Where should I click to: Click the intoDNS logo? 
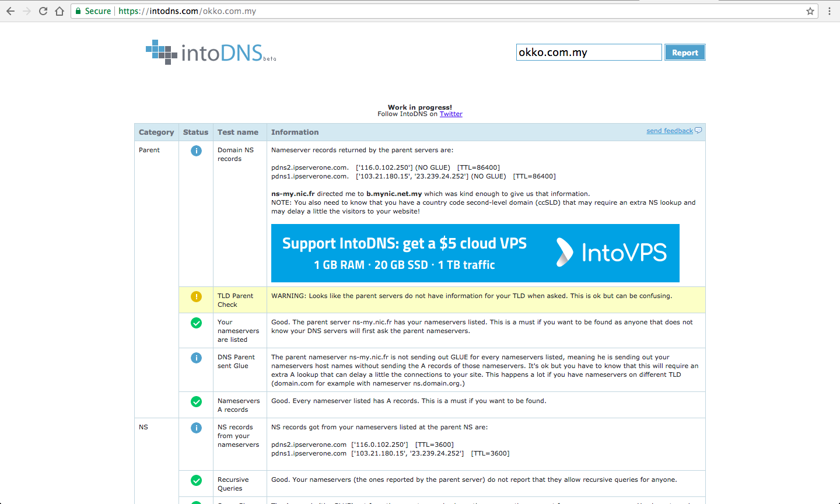coord(211,52)
